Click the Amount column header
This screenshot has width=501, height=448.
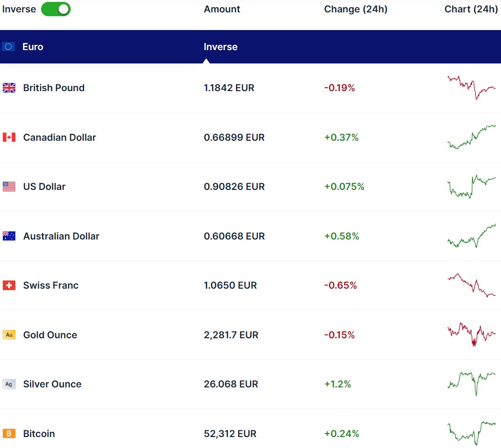pos(222,9)
